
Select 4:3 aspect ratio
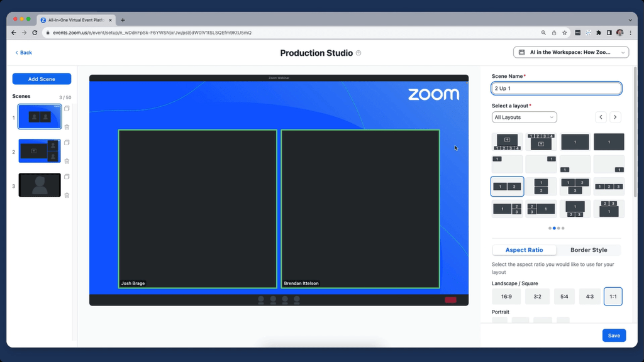[590, 297]
